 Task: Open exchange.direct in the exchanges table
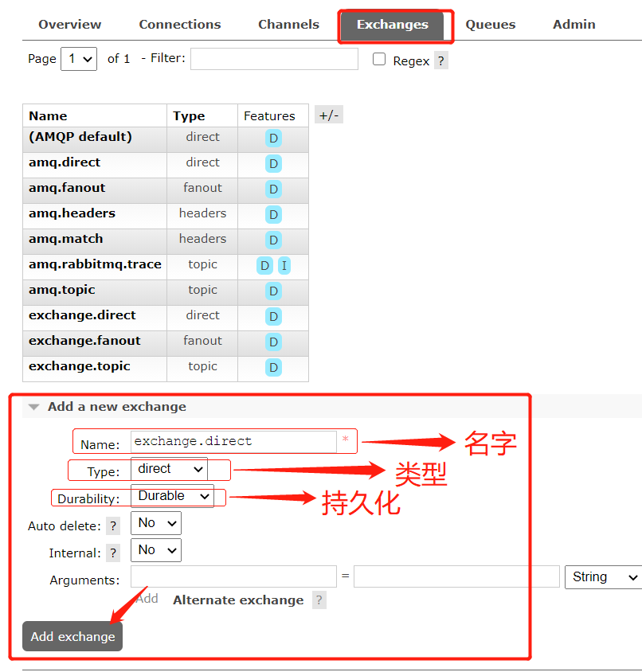[82, 315]
